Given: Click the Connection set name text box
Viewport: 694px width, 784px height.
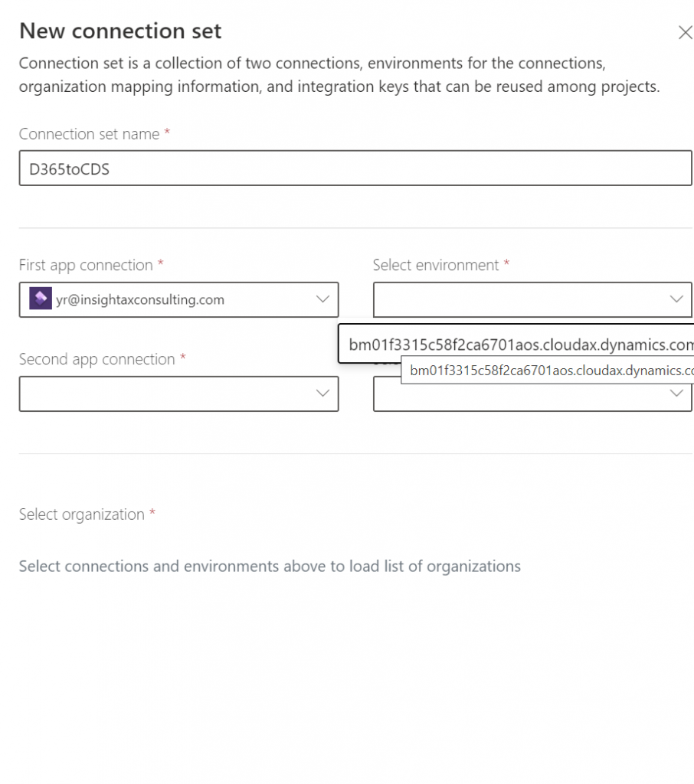Looking at the screenshot, I should tap(355, 168).
